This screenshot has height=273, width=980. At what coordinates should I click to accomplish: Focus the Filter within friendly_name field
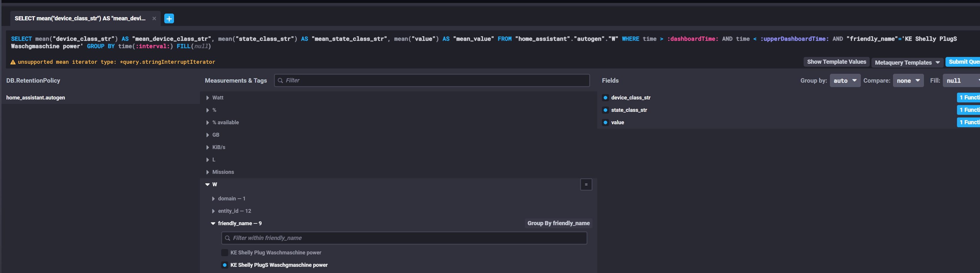[404, 238]
